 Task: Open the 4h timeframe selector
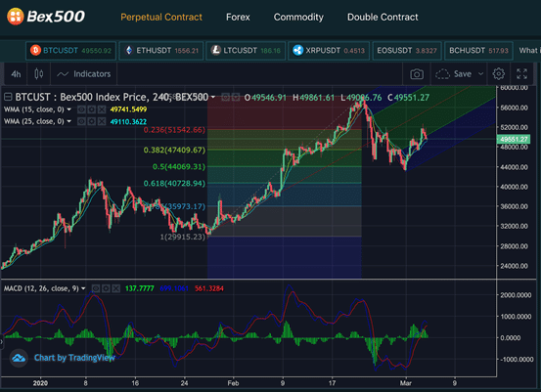tap(16, 73)
